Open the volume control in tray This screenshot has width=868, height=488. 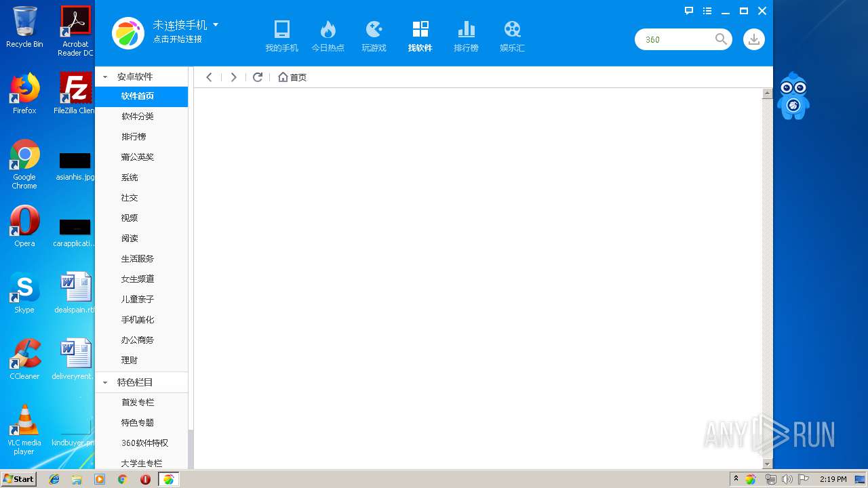click(x=787, y=479)
